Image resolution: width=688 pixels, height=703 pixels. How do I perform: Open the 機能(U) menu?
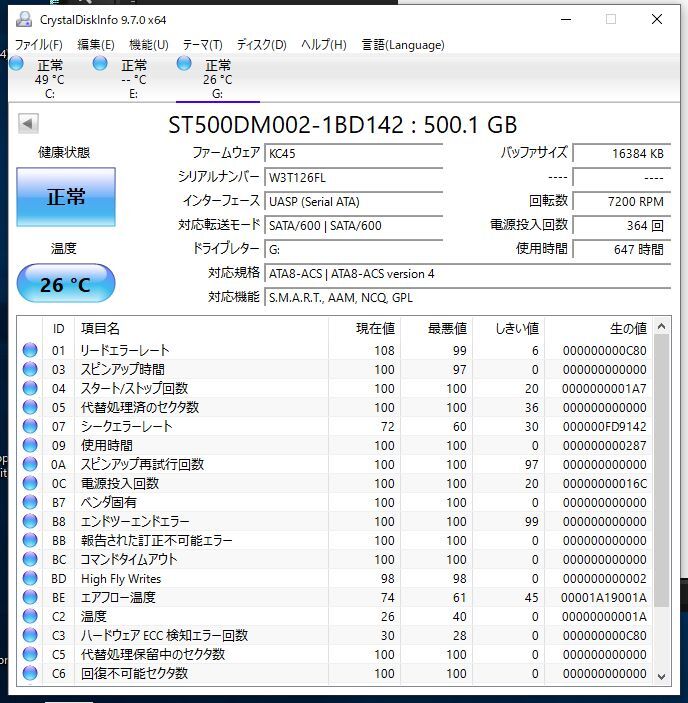(x=149, y=45)
